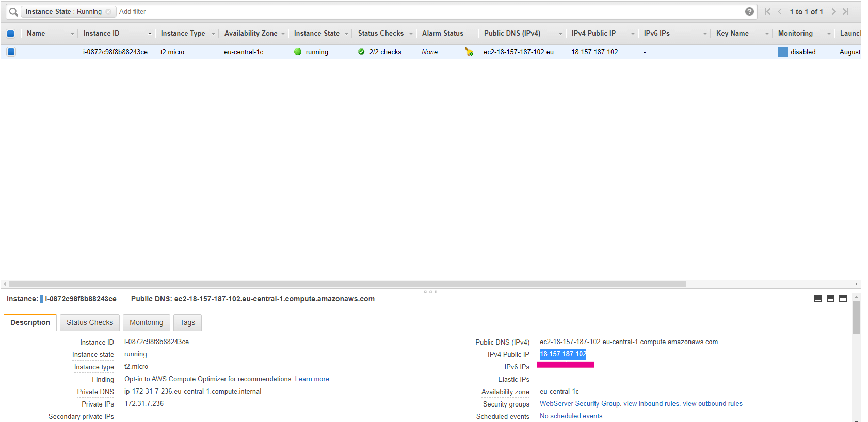
Task: Click the Alarm Status column header
Action: pyautogui.click(x=443, y=34)
